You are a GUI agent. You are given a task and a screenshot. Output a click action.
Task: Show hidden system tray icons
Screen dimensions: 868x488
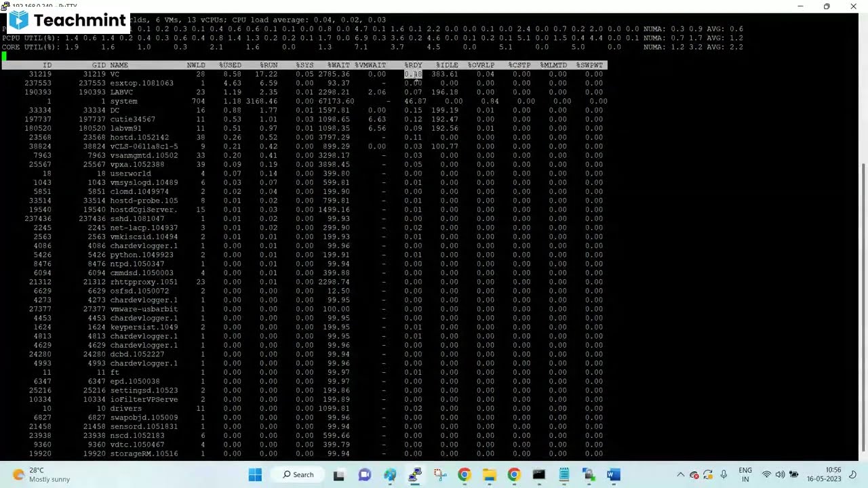pyautogui.click(x=680, y=475)
